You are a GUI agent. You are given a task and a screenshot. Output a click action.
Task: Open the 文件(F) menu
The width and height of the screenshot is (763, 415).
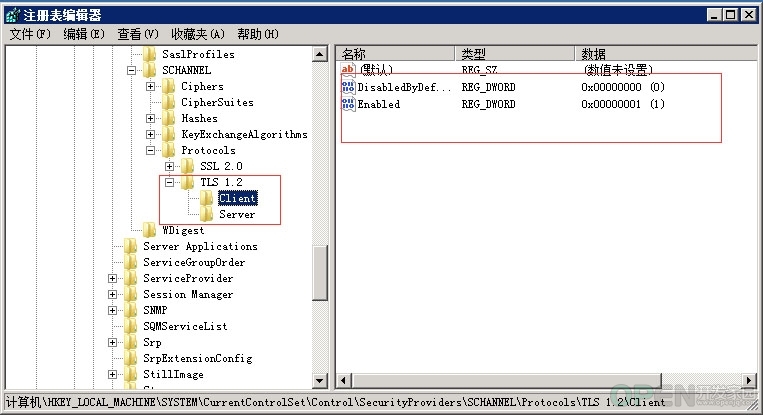point(30,34)
